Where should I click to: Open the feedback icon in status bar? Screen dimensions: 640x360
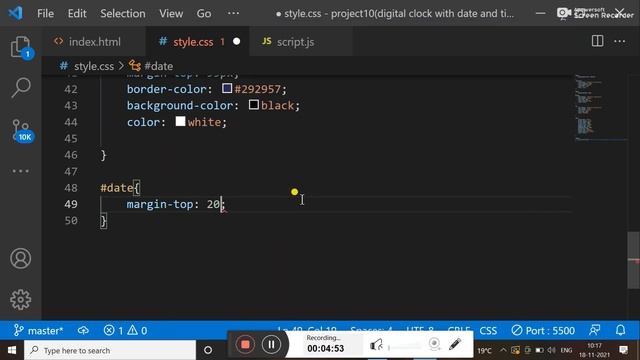click(x=595, y=330)
